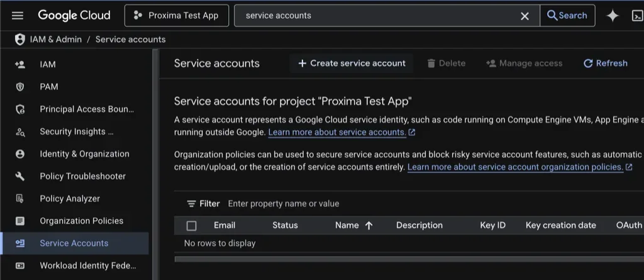Click the Identity & Organization person icon
644x280 pixels.
[x=19, y=154]
